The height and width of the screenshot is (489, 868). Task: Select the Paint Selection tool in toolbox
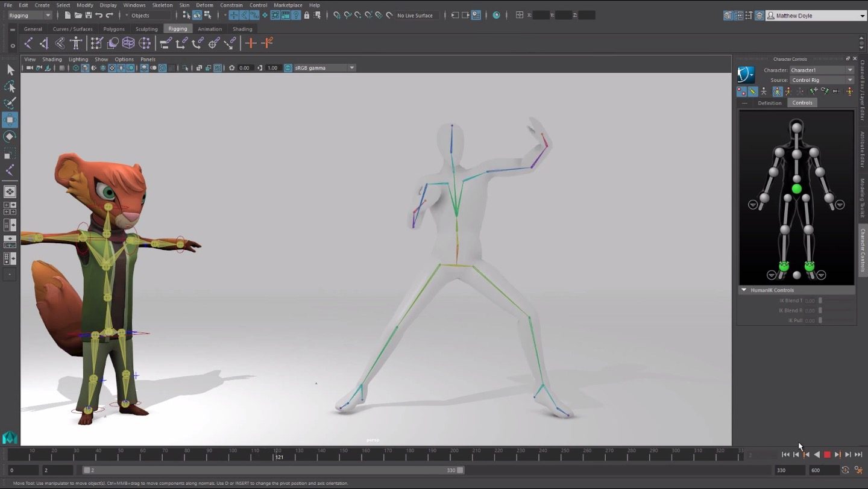(10, 103)
